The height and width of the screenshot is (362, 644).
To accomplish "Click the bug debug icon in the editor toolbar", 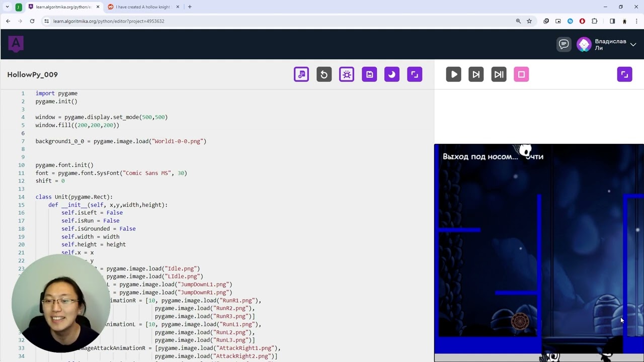I will 347,74.
